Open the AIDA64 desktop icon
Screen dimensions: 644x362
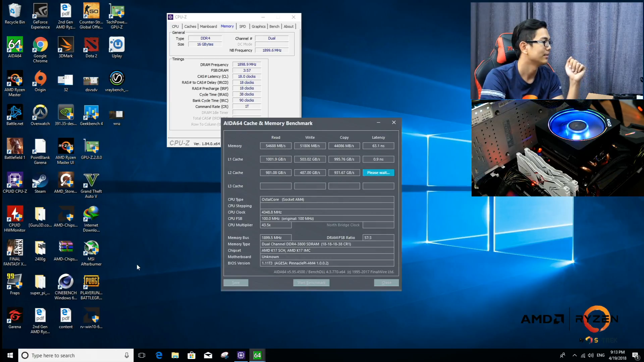pos(15,45)
